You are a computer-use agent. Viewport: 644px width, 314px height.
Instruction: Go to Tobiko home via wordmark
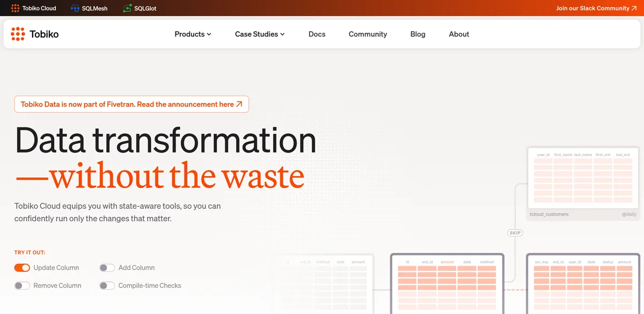pos(44,34)
